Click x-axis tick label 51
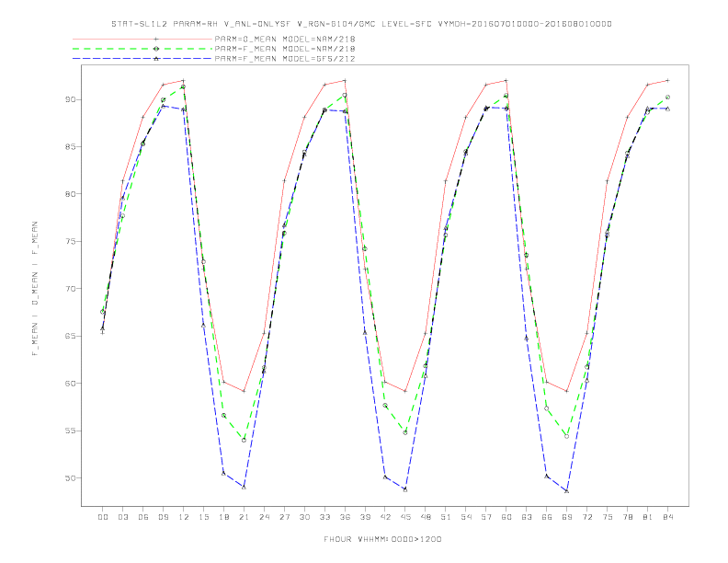 (446, 517)
